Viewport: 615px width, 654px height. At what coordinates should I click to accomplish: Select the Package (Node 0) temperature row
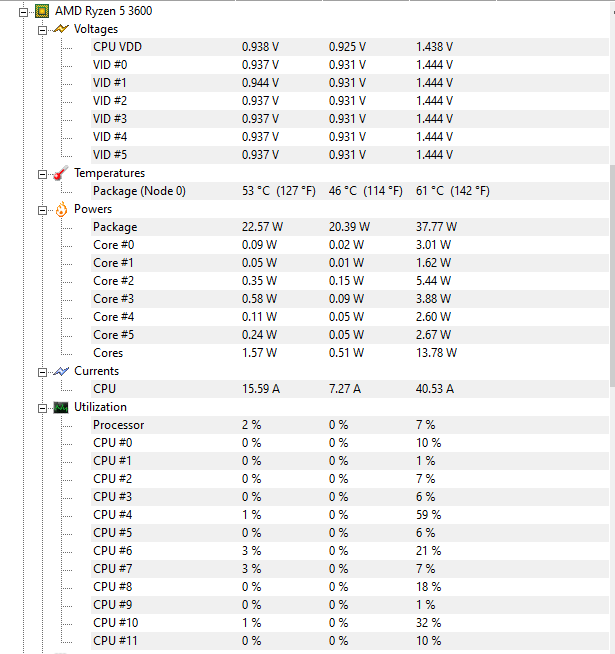tap(350, 191)
